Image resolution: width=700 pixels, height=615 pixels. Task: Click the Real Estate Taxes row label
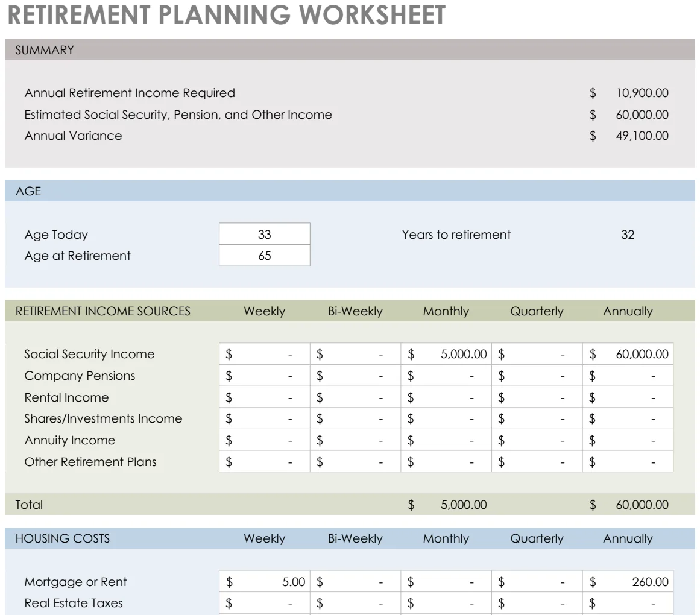pos(73,603)
